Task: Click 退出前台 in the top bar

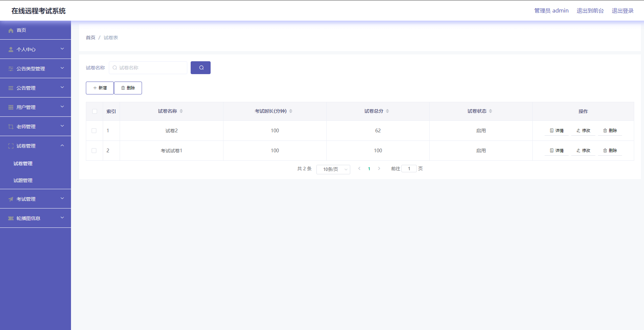Action: point(590,10)
